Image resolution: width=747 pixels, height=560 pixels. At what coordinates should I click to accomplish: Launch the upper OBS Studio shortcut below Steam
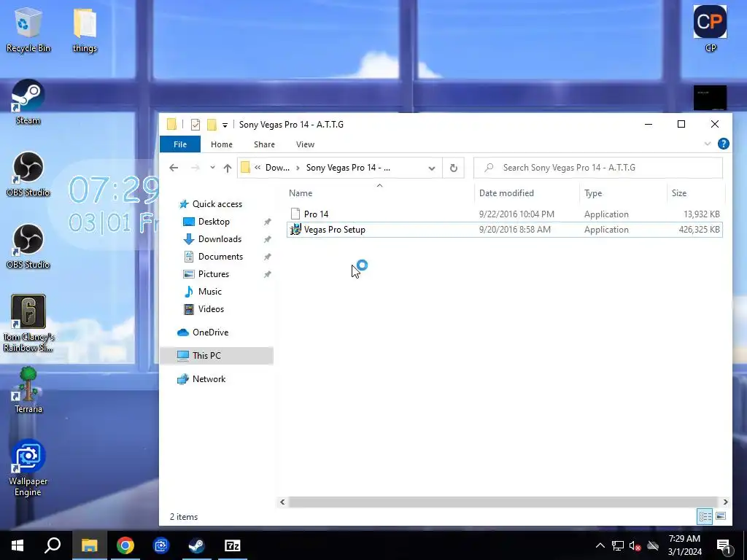(x=28, y=174)
